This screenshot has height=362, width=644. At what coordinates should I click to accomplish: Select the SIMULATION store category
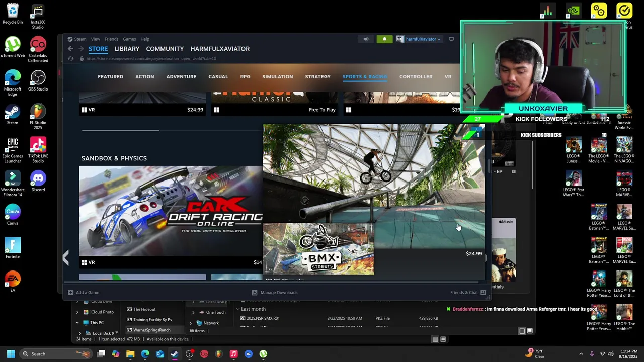(277, 77)
